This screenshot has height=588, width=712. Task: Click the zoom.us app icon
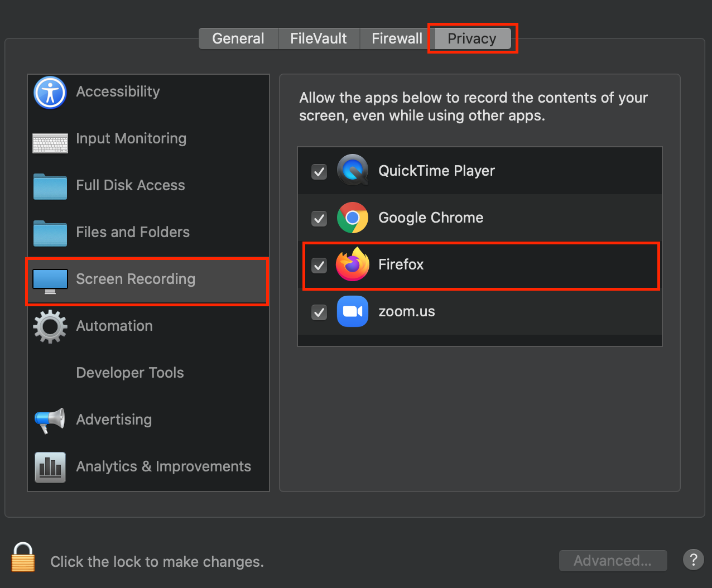pos(353,311)
